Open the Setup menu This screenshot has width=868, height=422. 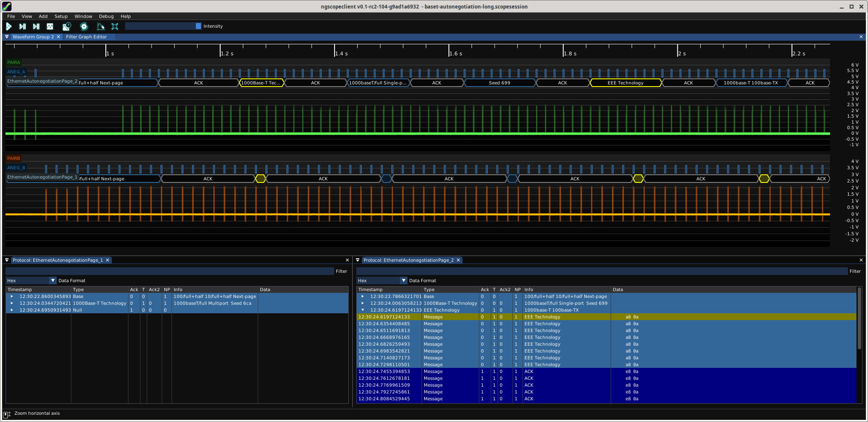(x=61, y=16)
